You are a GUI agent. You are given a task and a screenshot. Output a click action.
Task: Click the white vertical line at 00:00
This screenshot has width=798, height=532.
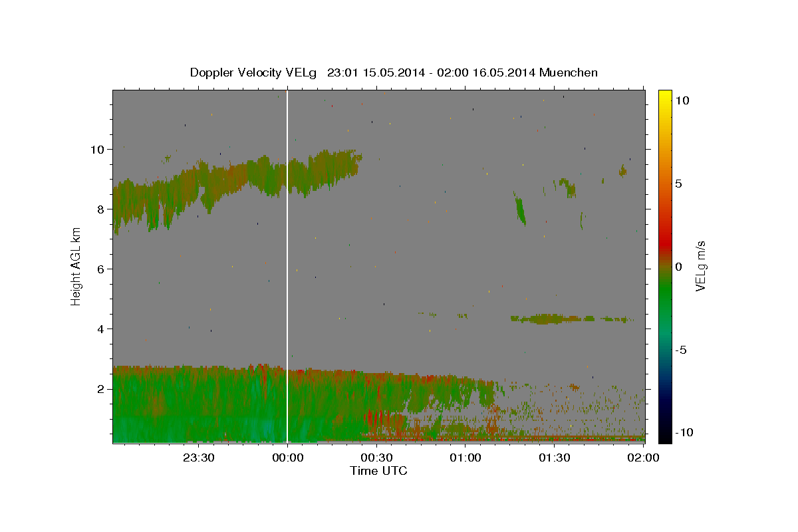[287, 266]
